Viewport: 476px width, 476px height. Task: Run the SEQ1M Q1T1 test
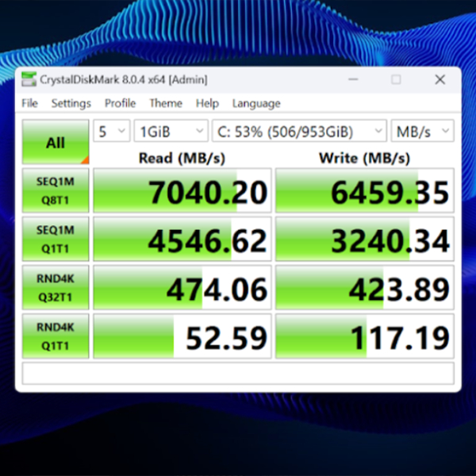click(56, 240)
